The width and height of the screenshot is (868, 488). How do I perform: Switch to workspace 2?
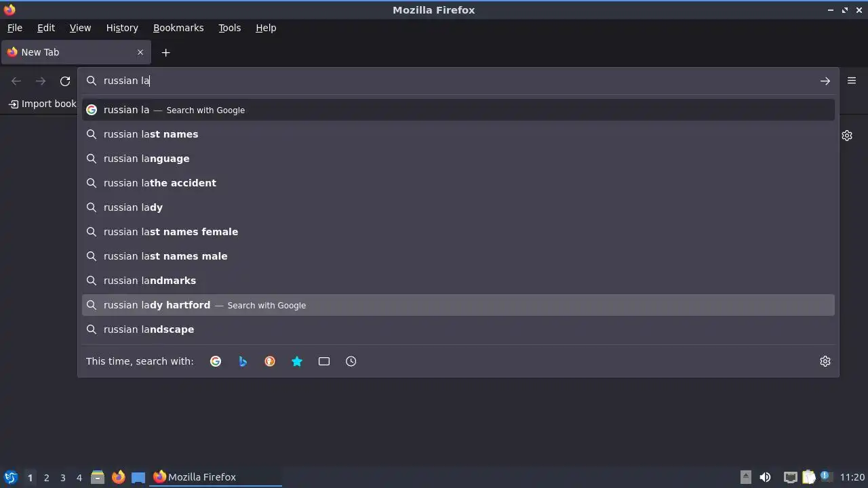pos(46,477)
